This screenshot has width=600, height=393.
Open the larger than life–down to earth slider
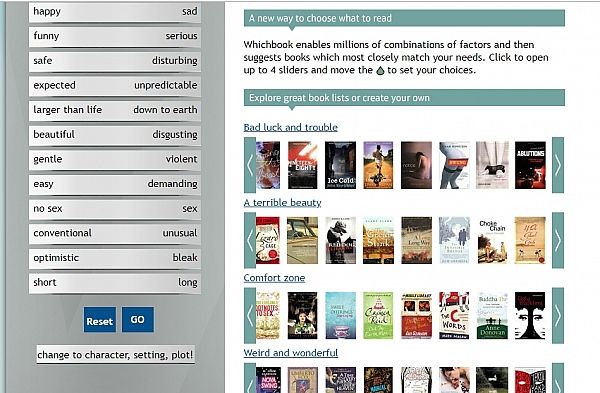(115, 110)
